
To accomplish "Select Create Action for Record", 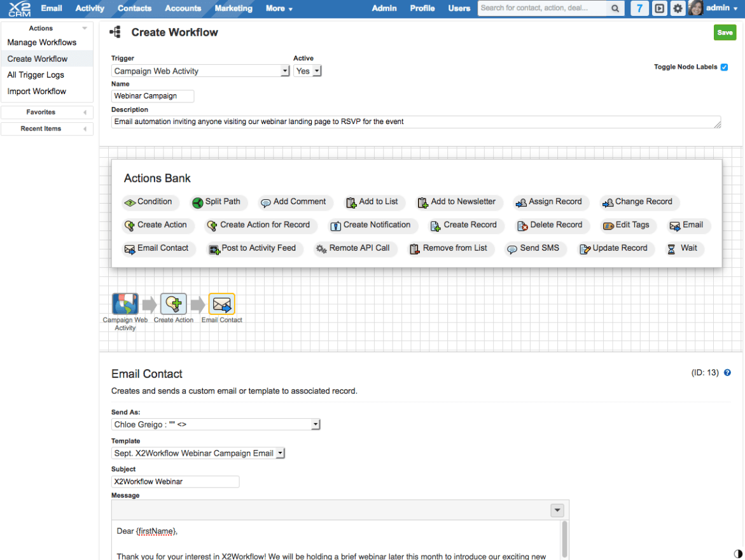I will pos(260,225).
